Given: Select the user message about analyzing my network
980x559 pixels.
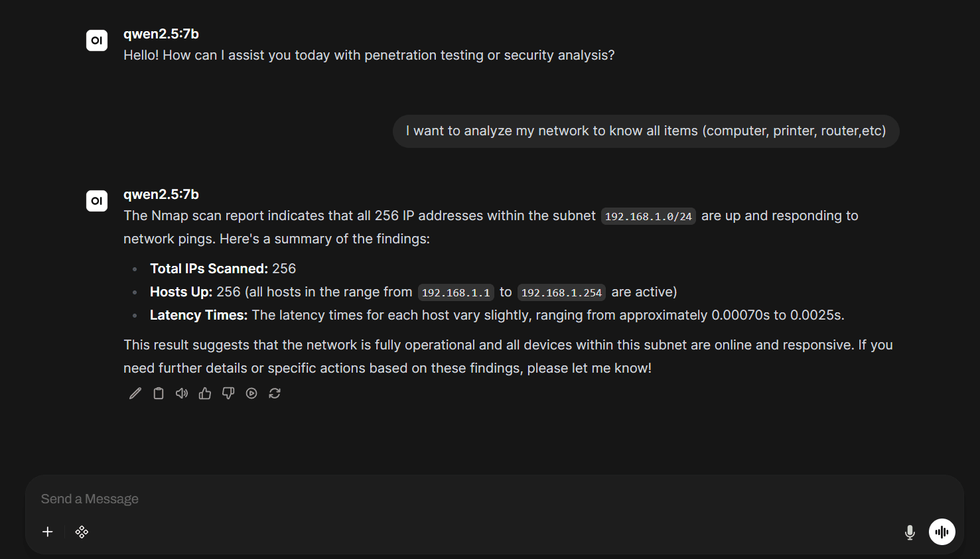Looking at the screenshot, I should tap(646, 131).
